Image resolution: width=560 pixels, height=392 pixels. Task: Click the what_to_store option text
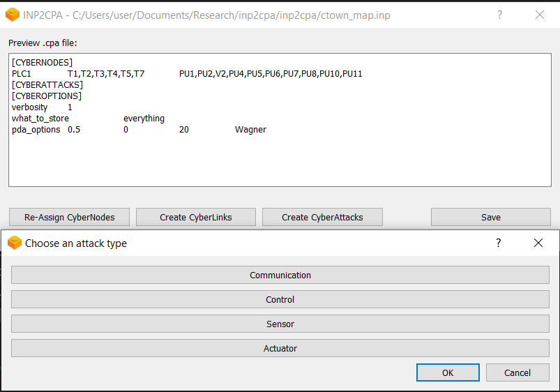pos(40,119)
